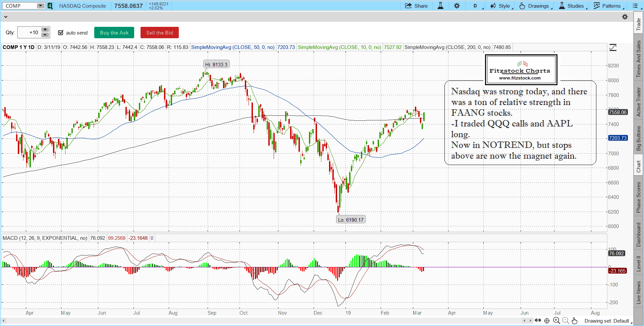Activate the crosshair pan tool icon
This screenshot has height=326, width=644.
pyautogui.click(x=547, y=321)
